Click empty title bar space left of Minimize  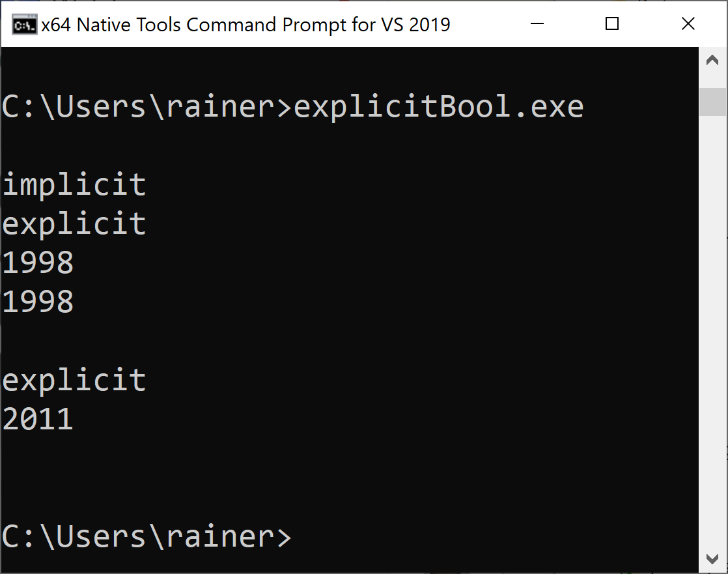pos(482,25)
